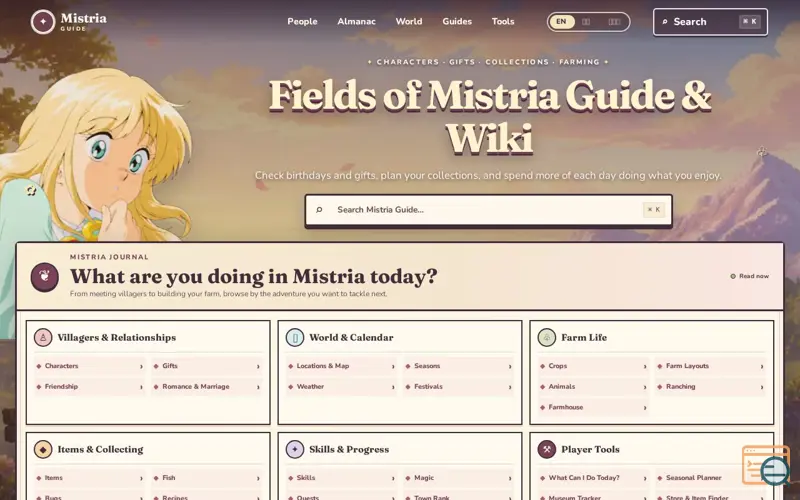Open the Ranching link
This screenshot has width=800, height=500.
click(711, 387)
